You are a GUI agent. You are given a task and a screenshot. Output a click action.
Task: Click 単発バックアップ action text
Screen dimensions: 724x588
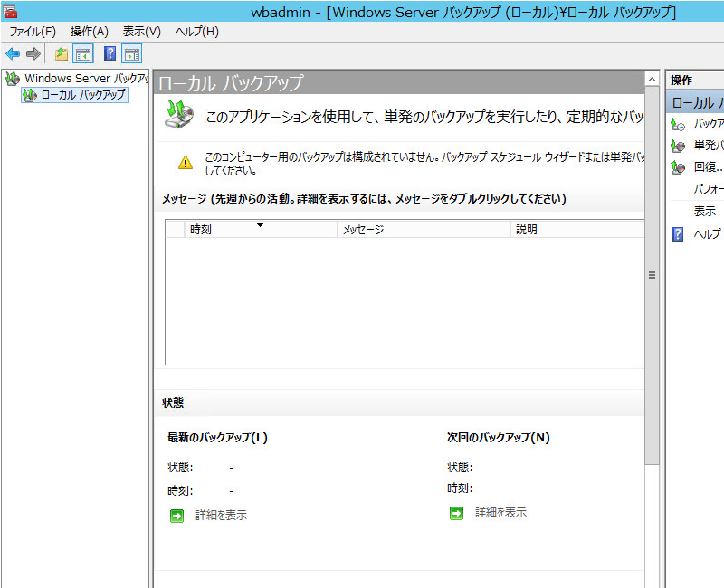click(x=709, y=146)
